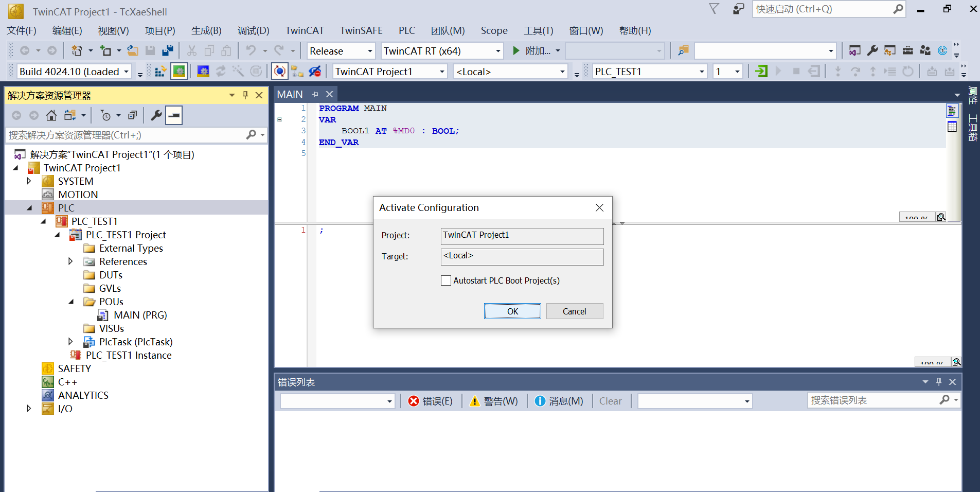Click the Pending Changes Filter clock icon

tap(105, 115)
